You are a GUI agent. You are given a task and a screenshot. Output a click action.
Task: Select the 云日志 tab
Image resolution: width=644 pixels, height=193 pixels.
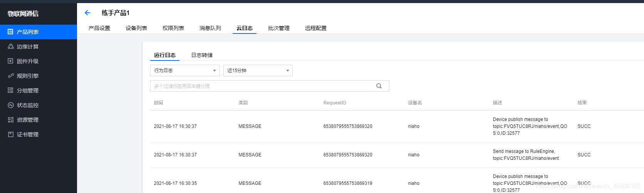pyautogui.click(x=245, y=28)
